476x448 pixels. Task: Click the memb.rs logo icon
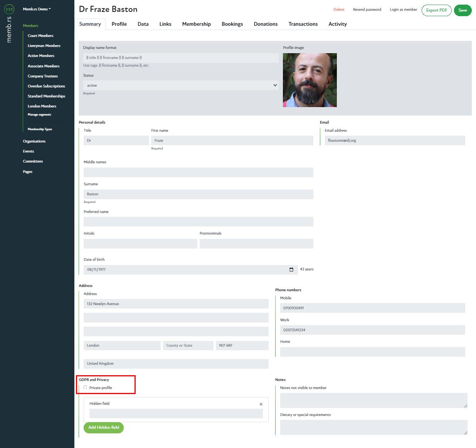pos(9,9)
